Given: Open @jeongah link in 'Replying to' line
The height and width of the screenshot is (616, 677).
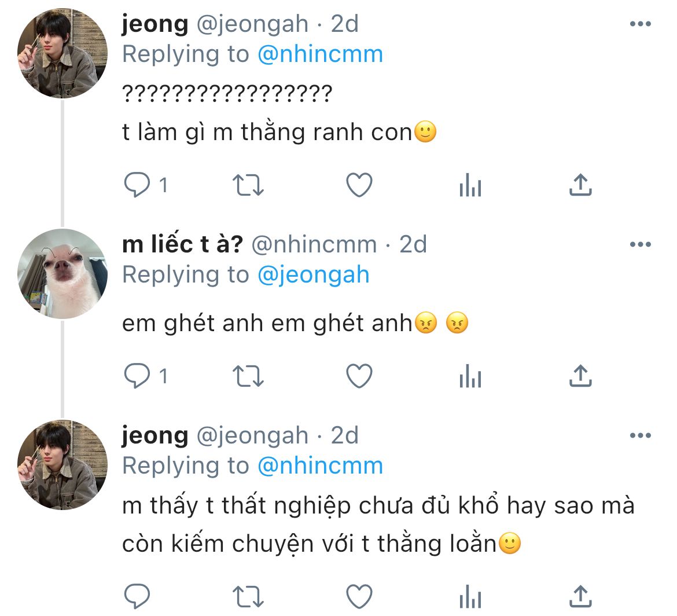Looking at the screenshot, I should [313, 274].
